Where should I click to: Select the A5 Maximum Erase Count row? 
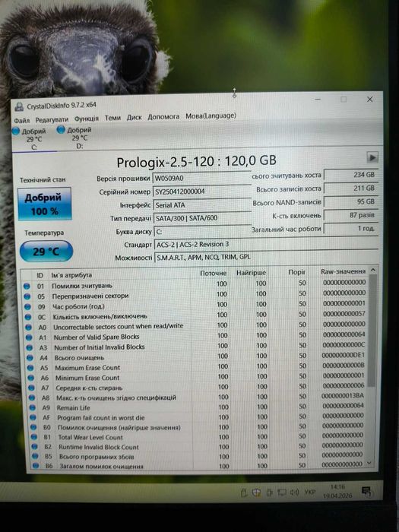pos(197,367)
